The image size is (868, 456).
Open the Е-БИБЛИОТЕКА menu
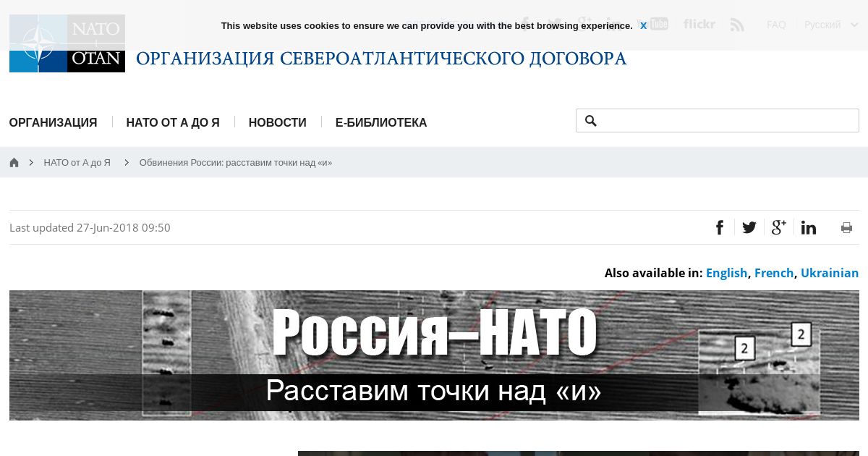pyautogui.click(x=381, y=122)
